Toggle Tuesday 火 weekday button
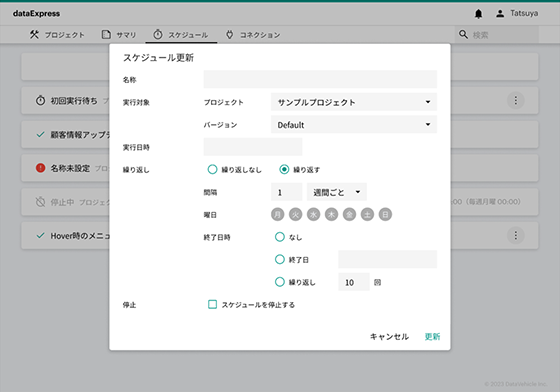Screen dimensions: 560x392 (295, 214)
